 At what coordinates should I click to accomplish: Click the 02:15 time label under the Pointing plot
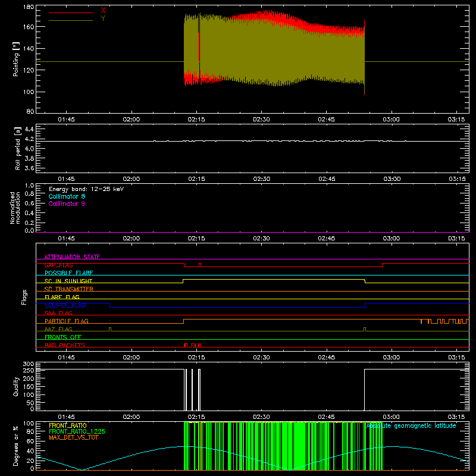pyautogui.click(x=196, y=120)
